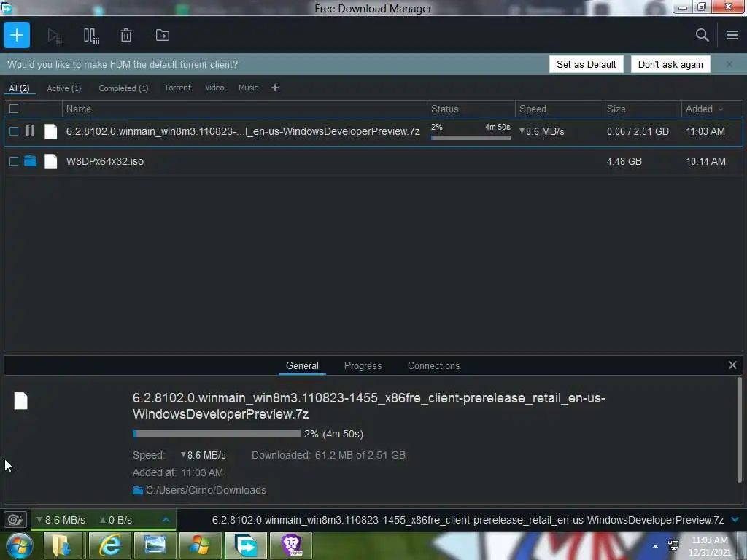Show the All (2) downloads filter

[x=19, y=88]
